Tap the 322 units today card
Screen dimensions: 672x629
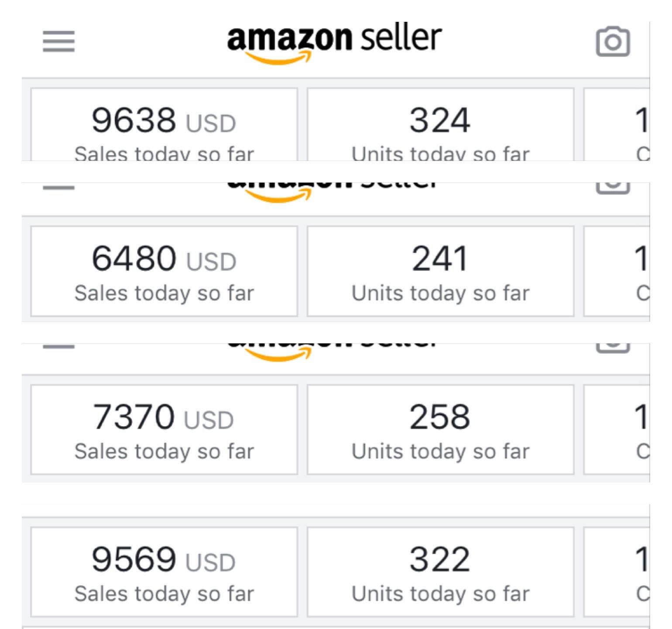pyautogui.click(x=440, y=572)
